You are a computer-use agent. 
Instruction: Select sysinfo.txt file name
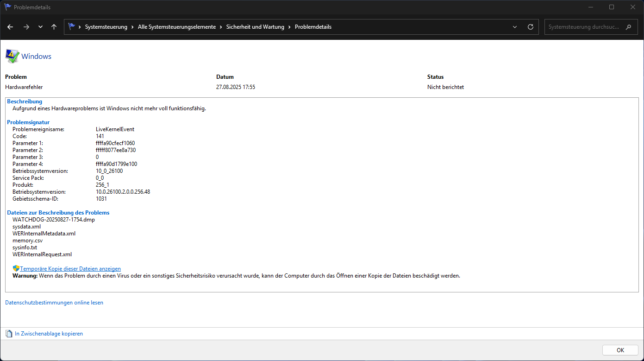click(25, 247)
